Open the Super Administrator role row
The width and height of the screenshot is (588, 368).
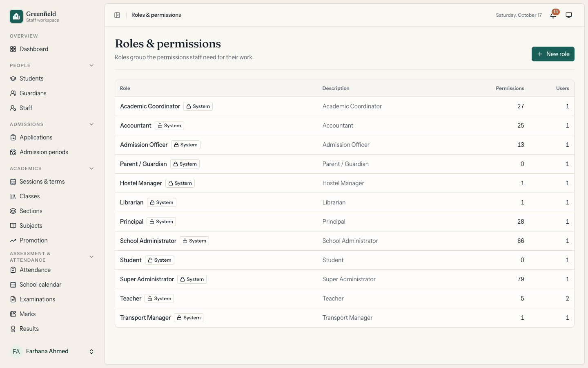pos(345,279)
